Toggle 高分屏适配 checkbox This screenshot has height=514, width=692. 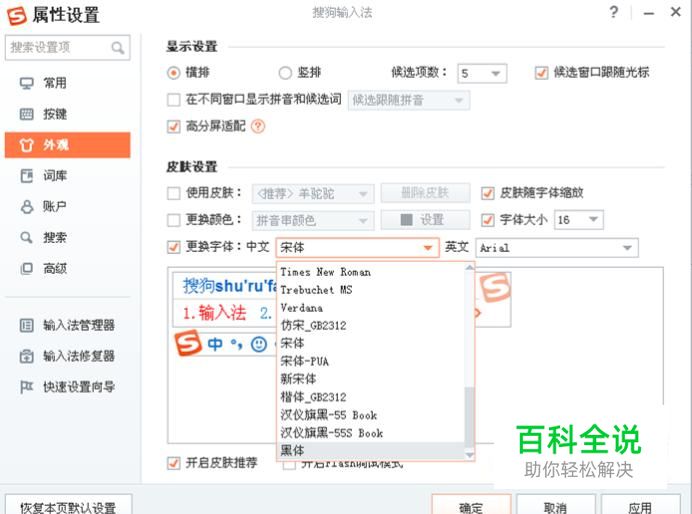(x=173, y=127)
